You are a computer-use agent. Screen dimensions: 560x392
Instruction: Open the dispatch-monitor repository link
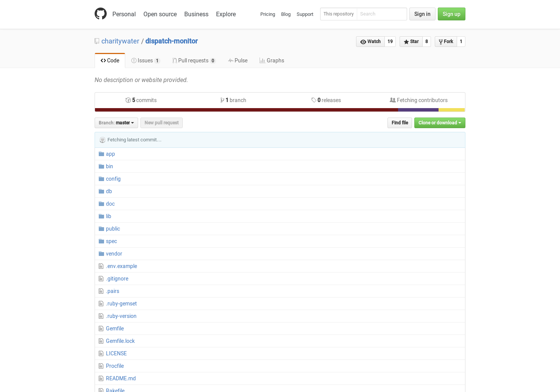pyautogui.click(x=171, y=41)
